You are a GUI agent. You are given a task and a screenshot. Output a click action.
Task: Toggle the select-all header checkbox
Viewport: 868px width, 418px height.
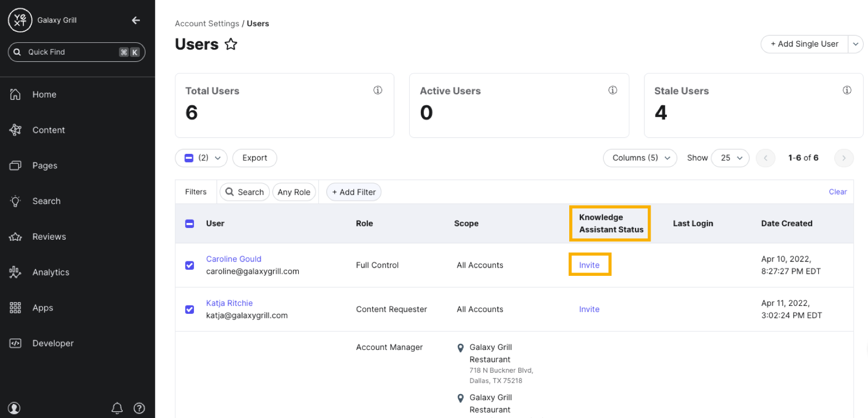click(x=190, y=223)
